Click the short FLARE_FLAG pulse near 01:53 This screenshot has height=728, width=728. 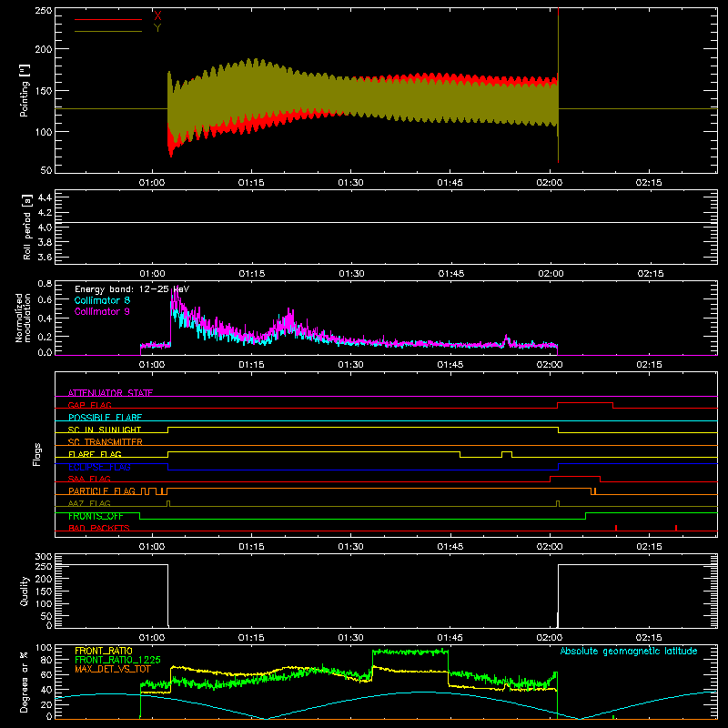[x=507, y=452]
